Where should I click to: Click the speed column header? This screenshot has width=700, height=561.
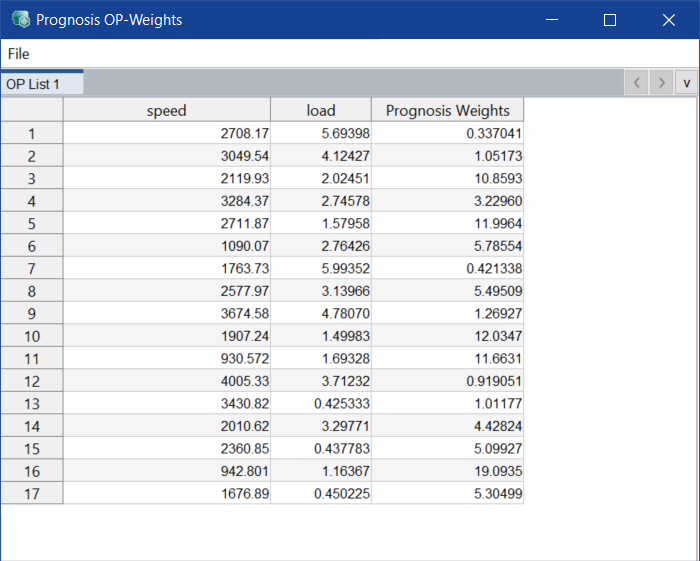coord(166,110)
